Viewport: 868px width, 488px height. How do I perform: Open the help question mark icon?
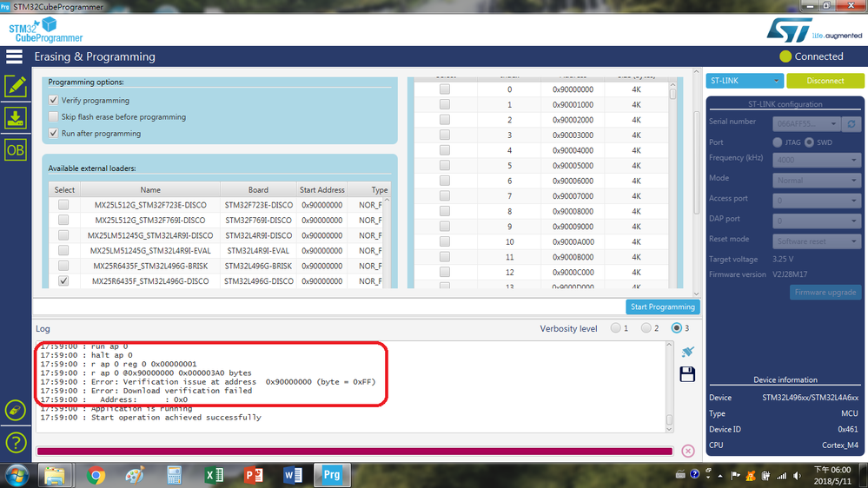16,442
